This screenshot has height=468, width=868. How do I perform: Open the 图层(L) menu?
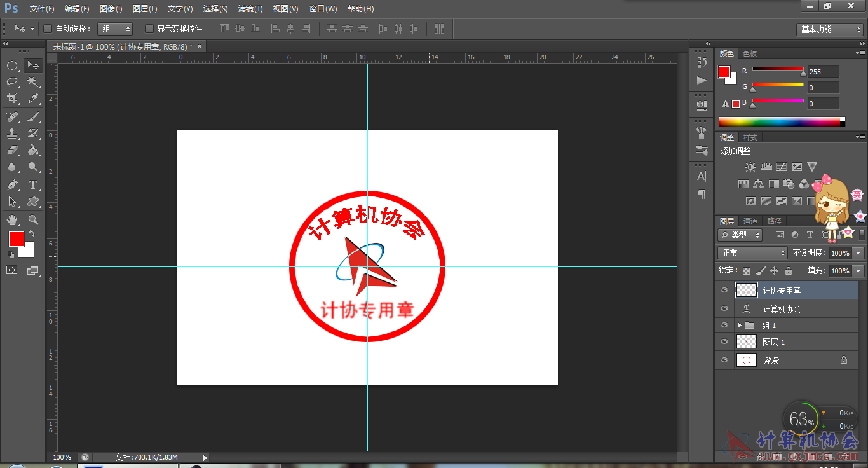tap(145, 9)
